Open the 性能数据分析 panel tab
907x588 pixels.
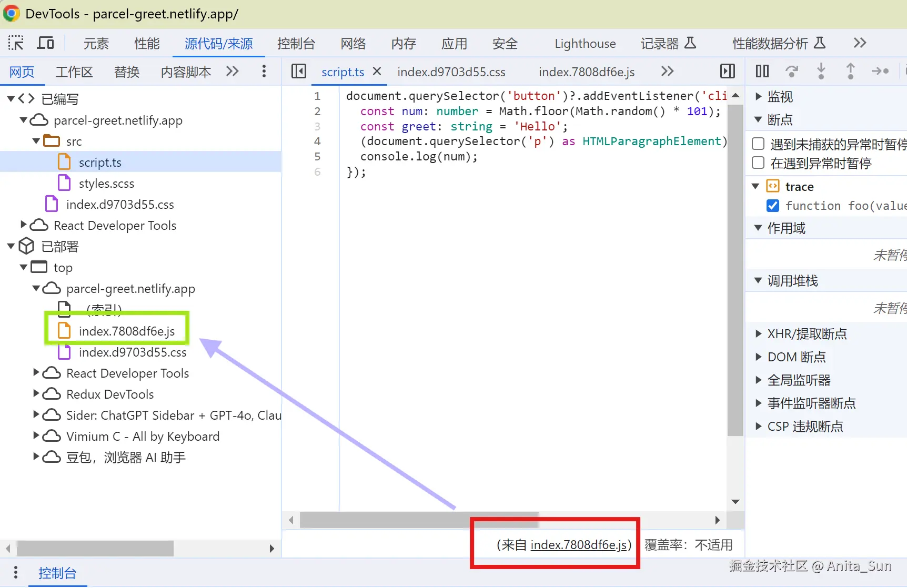(779, 43)
